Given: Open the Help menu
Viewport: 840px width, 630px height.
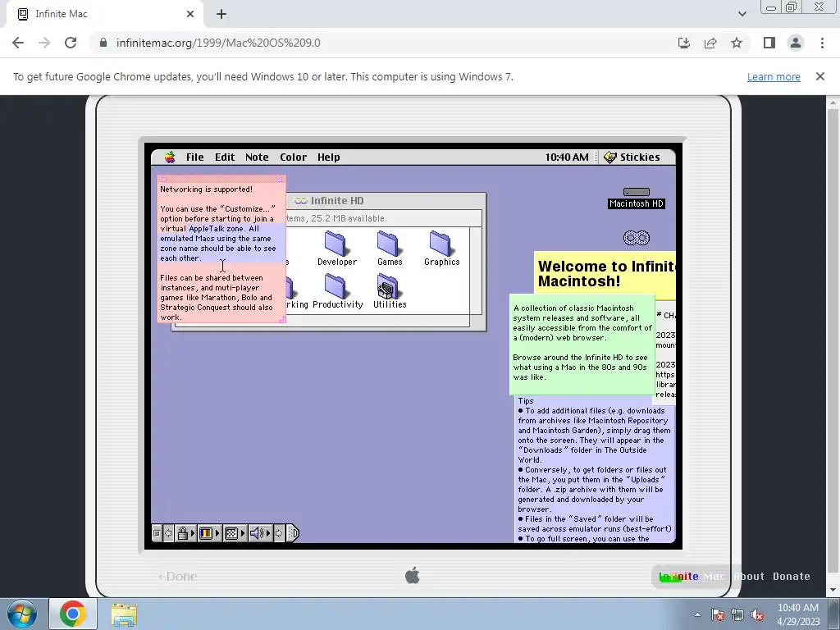Looking at the screenshot, I should coord(328,157).
